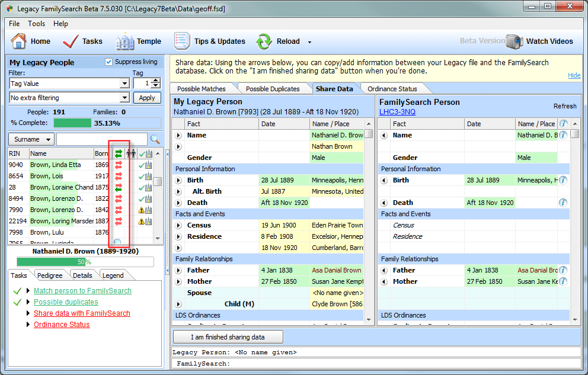Open the Tag Value filter dropdown
588x375 pixels.
(124, 84)
